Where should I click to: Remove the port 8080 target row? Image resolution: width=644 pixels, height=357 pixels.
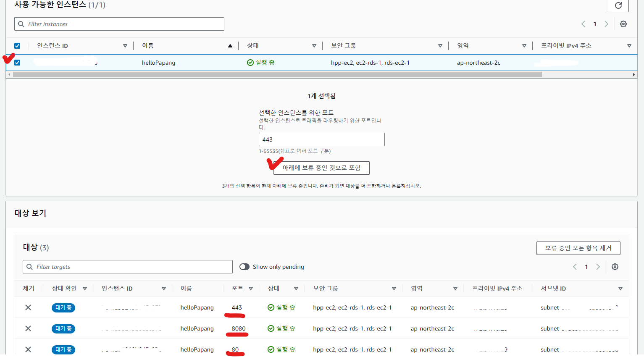coord(28,328)
